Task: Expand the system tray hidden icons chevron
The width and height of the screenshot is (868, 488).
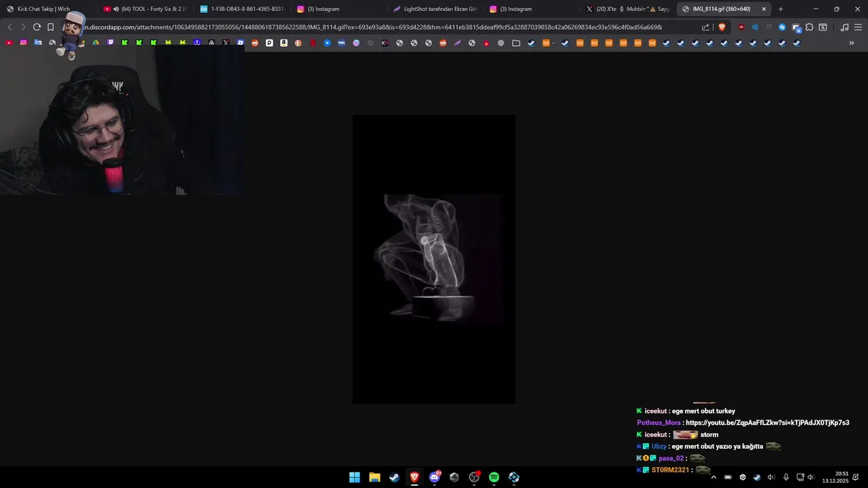Action: [x=713, y=477]
